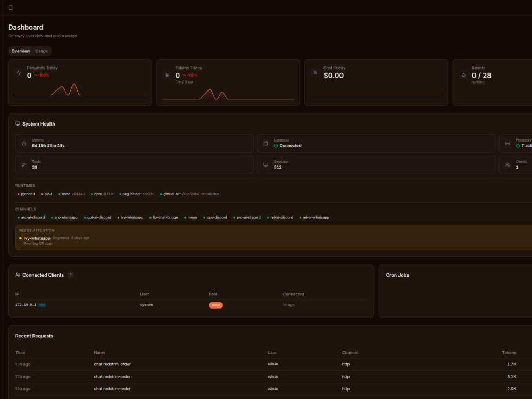Click the Tokens column header
Screen dimensions: 532x399
509,353
